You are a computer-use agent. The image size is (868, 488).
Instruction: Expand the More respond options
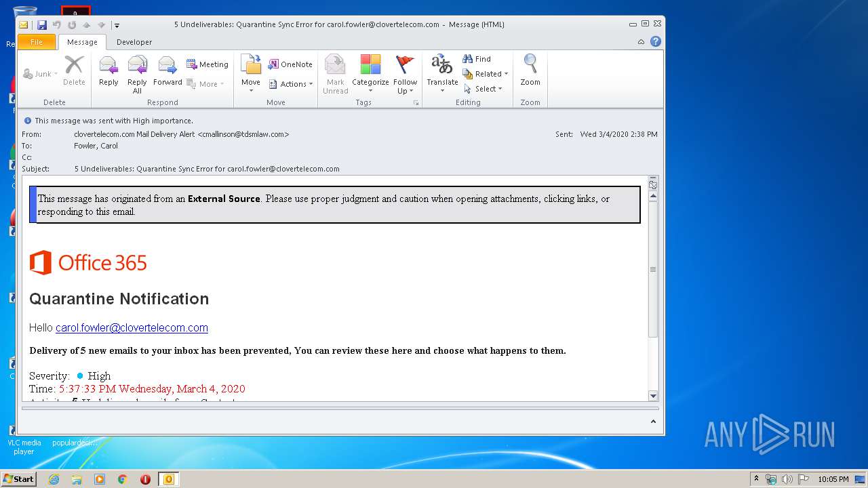coord(205,84)
